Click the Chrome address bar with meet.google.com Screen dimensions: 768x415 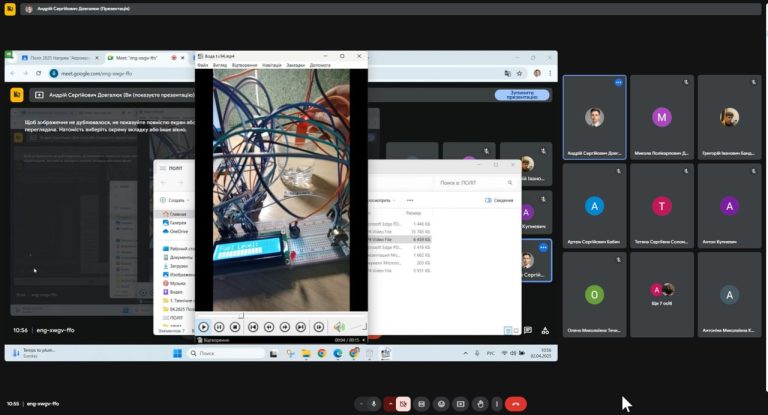(x=122, y=73)
